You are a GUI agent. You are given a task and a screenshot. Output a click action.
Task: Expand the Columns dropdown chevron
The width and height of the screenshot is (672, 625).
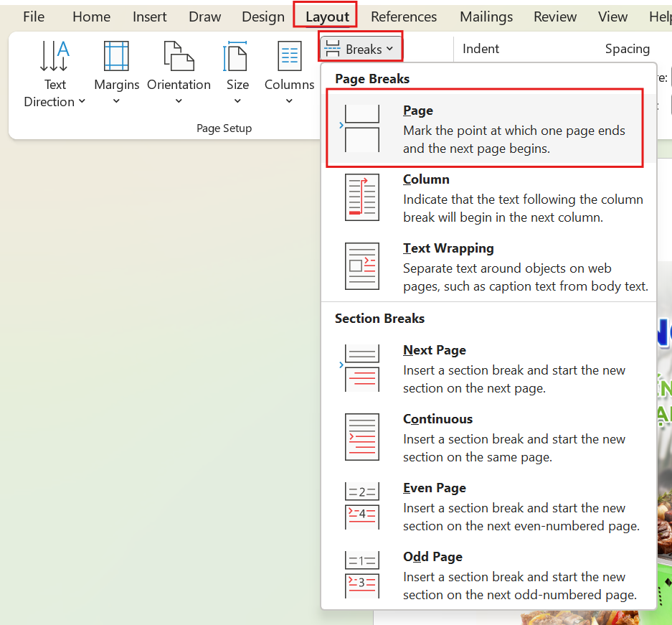[289, 101]
